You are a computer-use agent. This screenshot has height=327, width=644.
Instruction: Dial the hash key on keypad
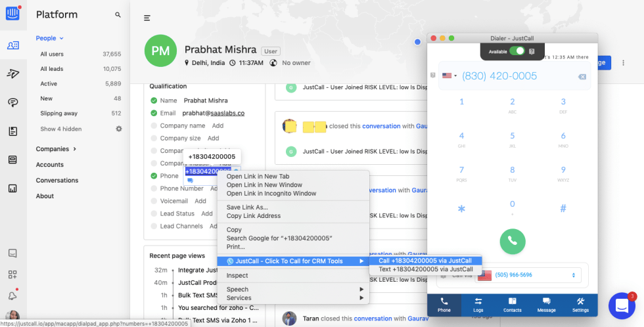click(563, 208)
